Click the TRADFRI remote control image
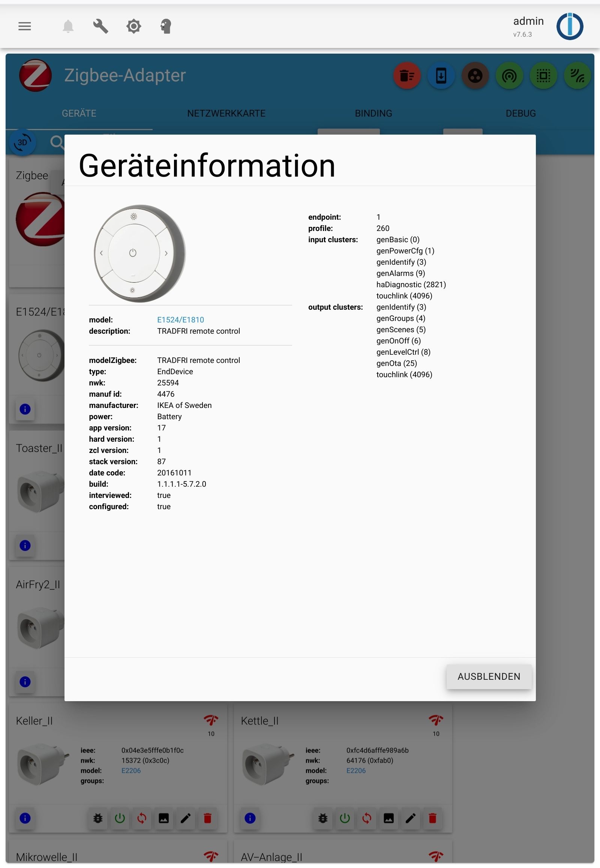600x868 pixels. pyautogui.click(x=140, y=253)
